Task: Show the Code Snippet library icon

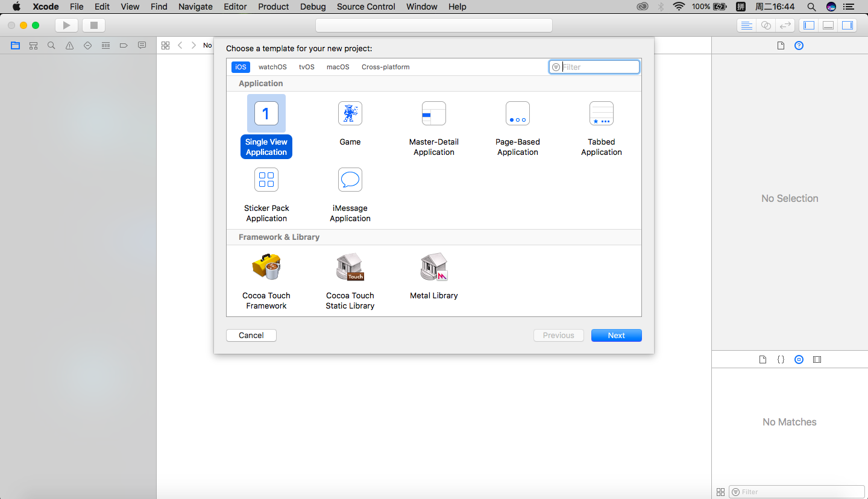Action: point(781,360)
